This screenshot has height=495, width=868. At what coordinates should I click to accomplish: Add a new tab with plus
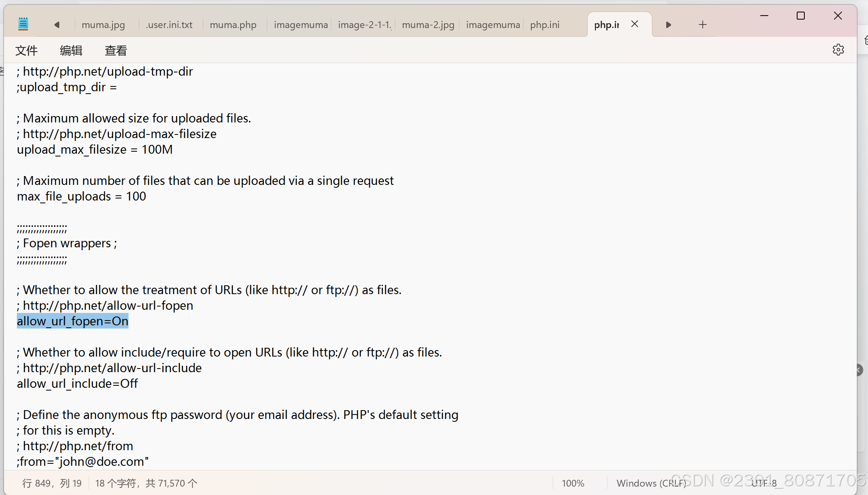tap(703, 25)
